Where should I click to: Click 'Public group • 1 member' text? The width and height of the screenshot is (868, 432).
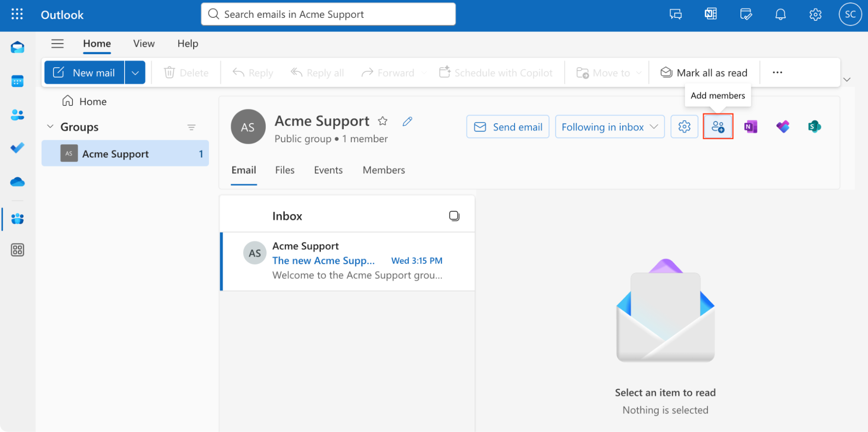[331, 139]
